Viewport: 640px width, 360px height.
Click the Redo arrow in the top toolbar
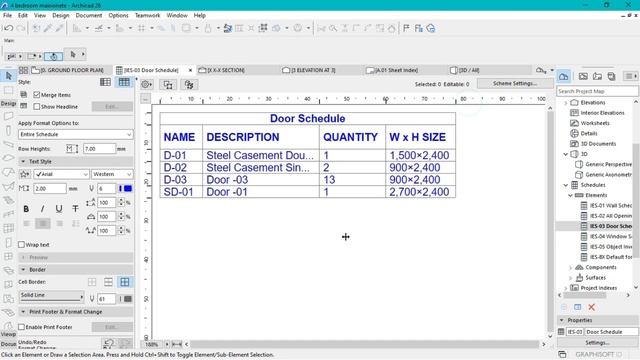(21, 28)
